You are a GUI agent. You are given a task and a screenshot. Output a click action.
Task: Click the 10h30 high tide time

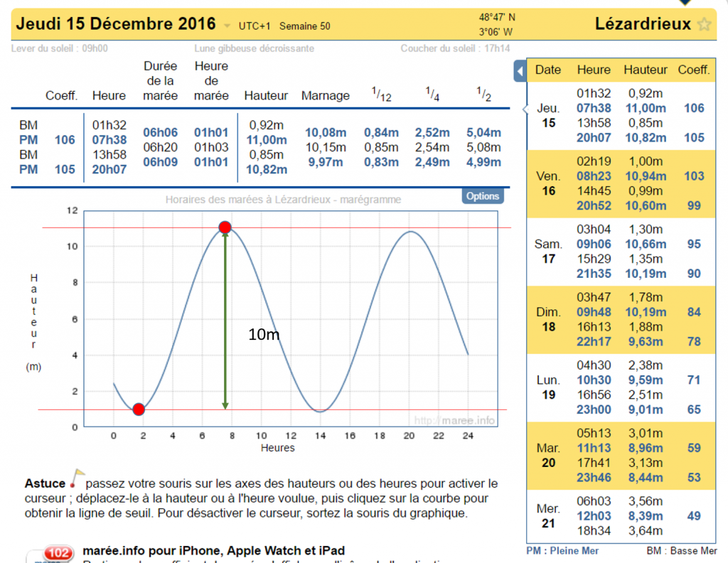(x=594, y=380)
